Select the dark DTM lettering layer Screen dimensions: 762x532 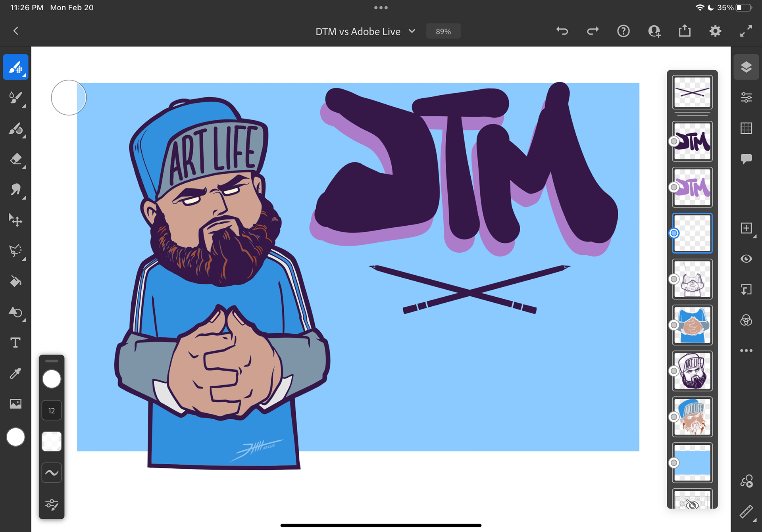coord(692,141)
